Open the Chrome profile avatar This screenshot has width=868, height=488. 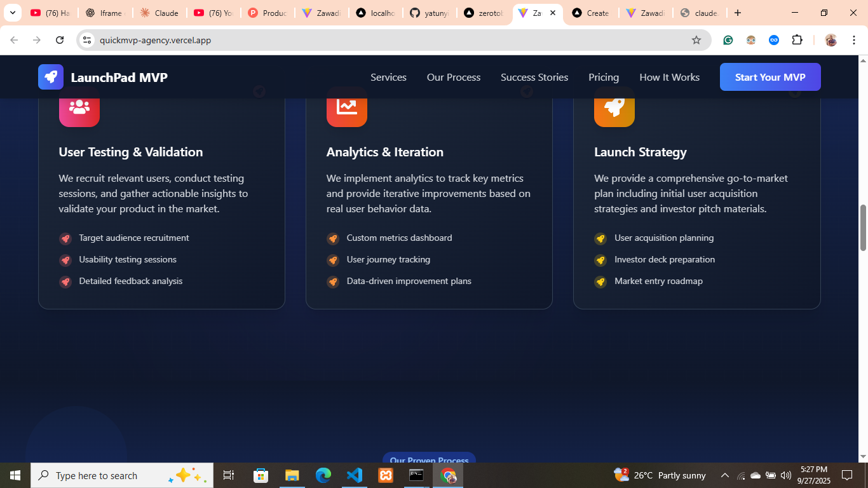tap(831, 40)
